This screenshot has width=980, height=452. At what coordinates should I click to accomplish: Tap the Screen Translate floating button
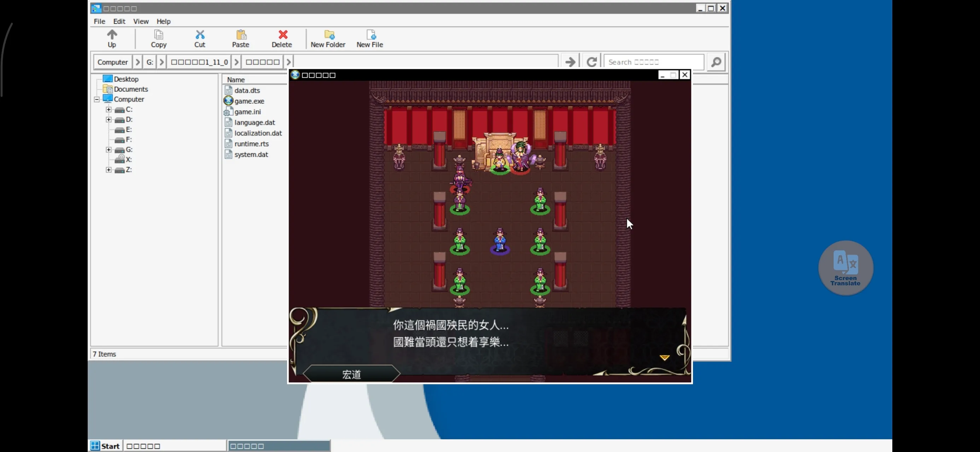[x=845, y=268]
